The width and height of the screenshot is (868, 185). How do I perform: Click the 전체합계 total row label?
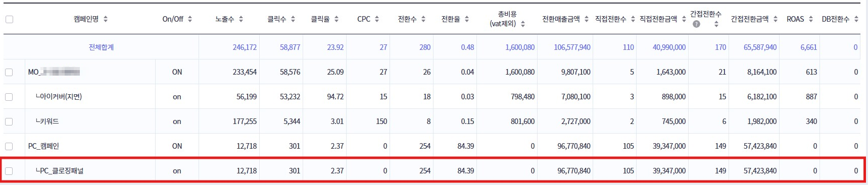(101, 47)
